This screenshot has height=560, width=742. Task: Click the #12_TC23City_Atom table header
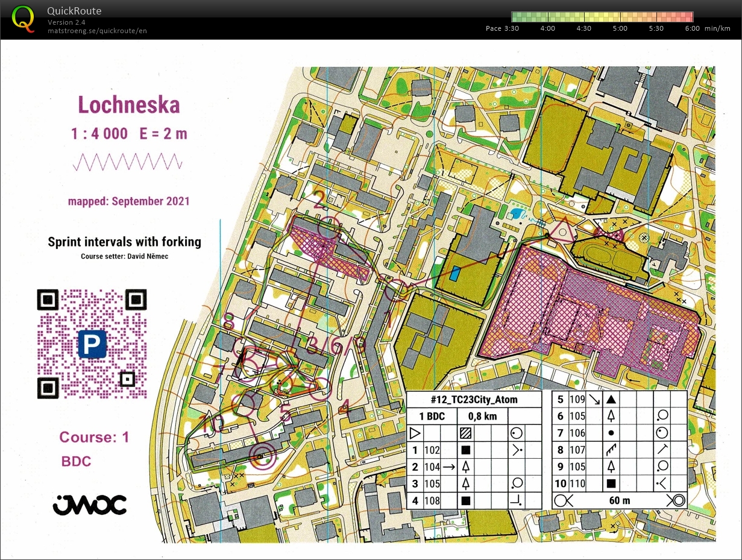click(x=474, y=399)
